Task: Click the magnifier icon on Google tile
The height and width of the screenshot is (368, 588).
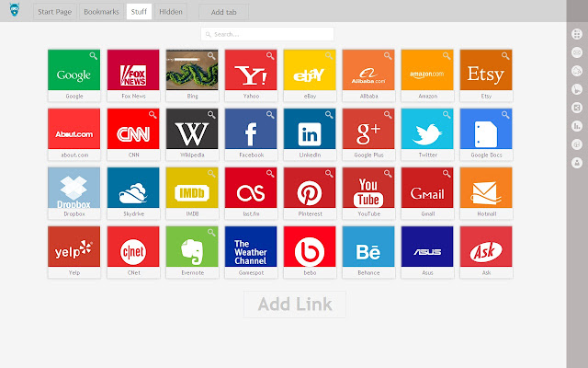Action: pos(94,56)
